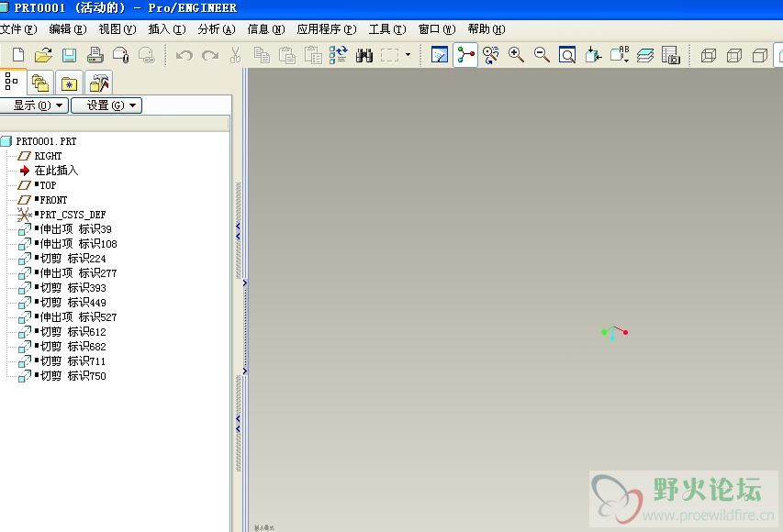
Task: Select Wireframe display style icon
Action: [708, 55]
